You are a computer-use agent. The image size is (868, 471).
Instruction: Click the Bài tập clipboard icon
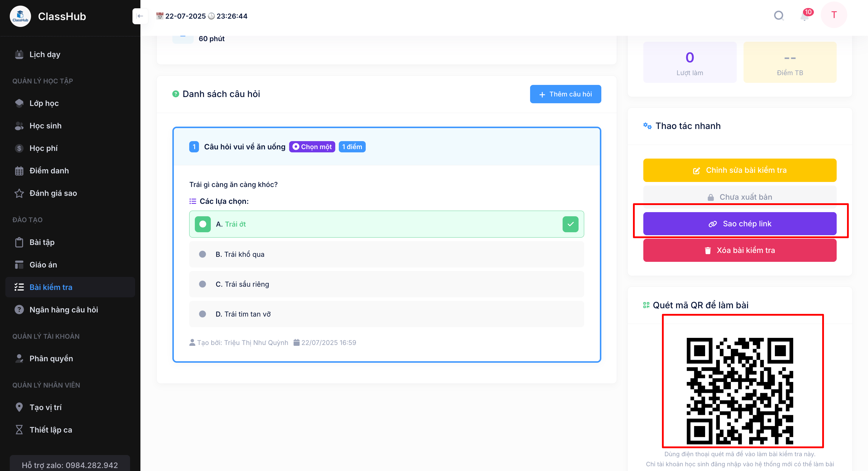tap(19, 242)
